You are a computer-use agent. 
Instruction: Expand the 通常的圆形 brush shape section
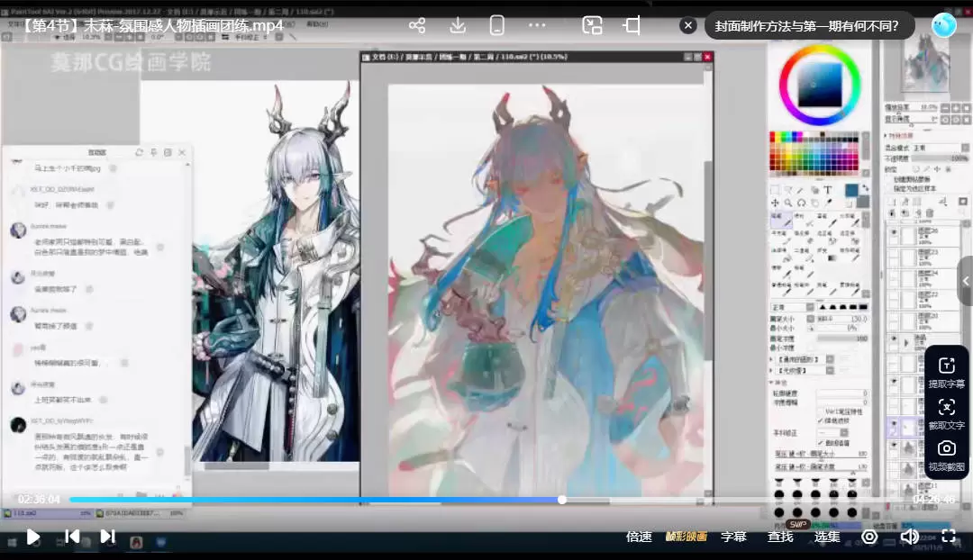pos(771,359)
